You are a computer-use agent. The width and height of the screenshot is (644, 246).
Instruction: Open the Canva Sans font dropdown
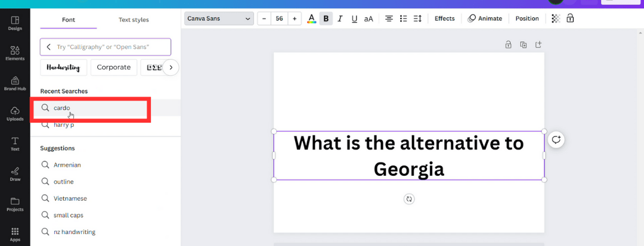coord(219,18)
